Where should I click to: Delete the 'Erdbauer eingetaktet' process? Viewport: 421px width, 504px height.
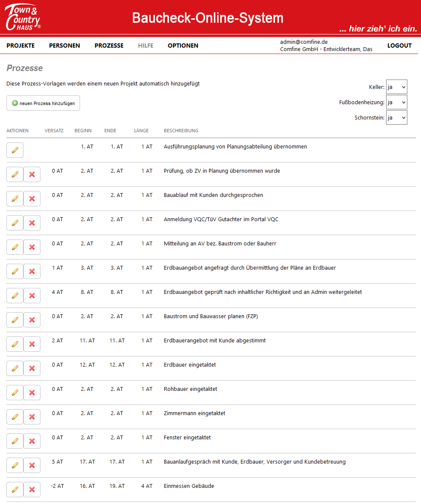pos(32,368)
